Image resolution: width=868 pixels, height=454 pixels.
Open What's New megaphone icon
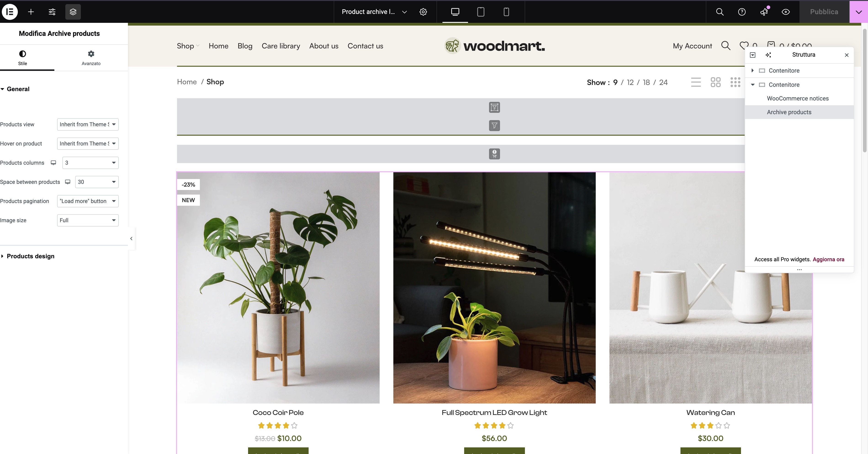[764, 12]
